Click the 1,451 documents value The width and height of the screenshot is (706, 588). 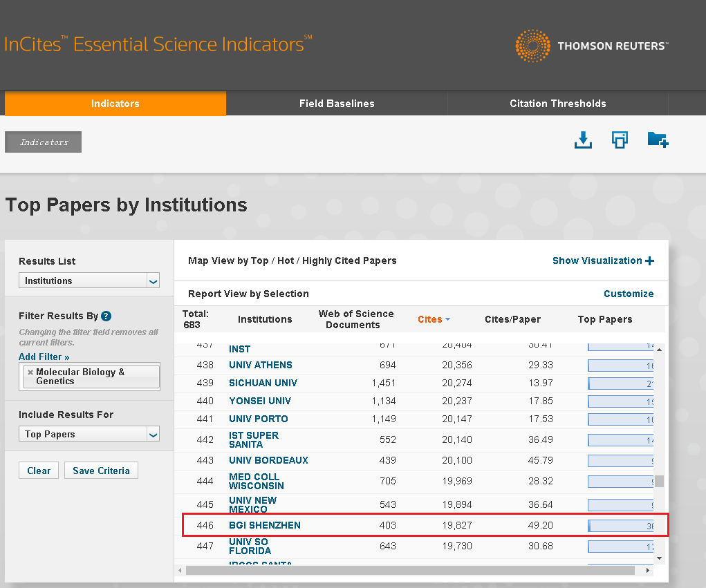coord(384,383)
